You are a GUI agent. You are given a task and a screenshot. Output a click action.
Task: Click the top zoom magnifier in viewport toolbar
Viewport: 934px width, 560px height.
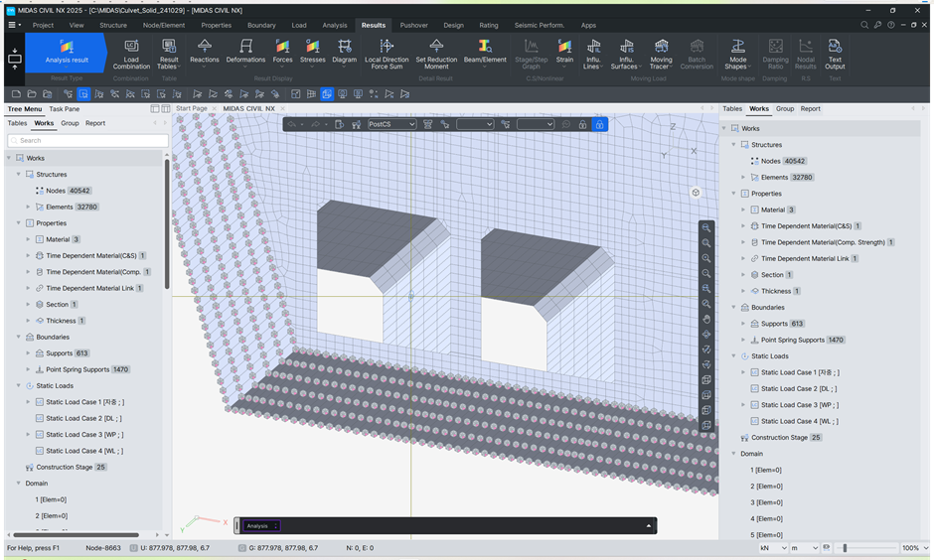(706, 228)
